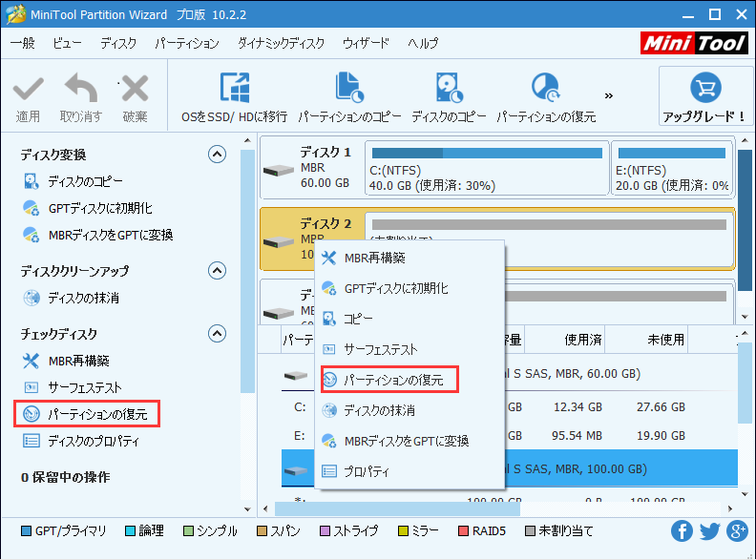The width and height of the screenshot is (756, 560).
Task: Expand toolbar overflow chevron »
Action: tap(609, 96)
